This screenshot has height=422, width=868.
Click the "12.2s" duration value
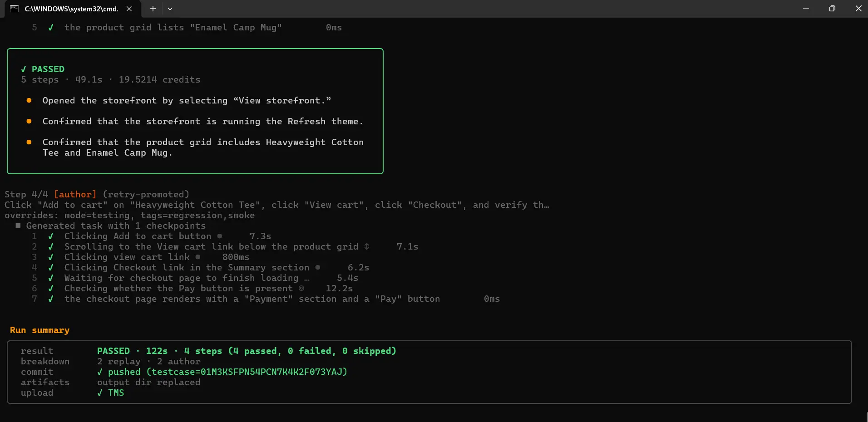point(339,288)
